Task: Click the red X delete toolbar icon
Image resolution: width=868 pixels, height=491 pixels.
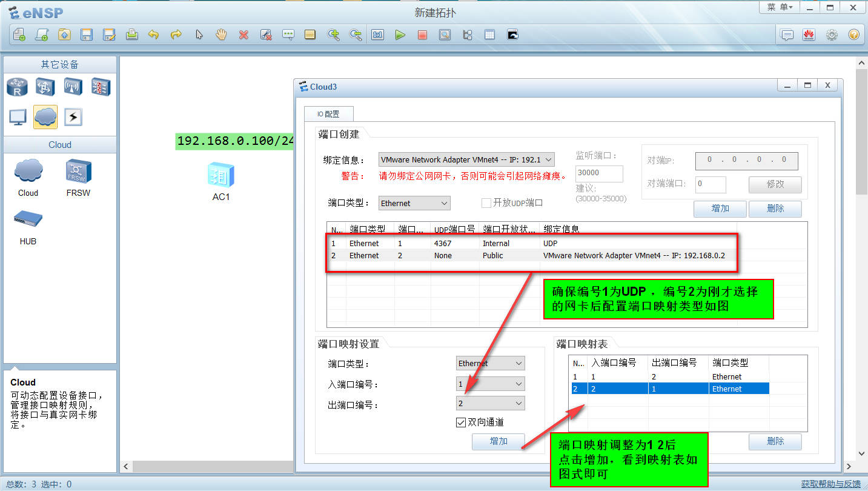Action: [244, 35]
